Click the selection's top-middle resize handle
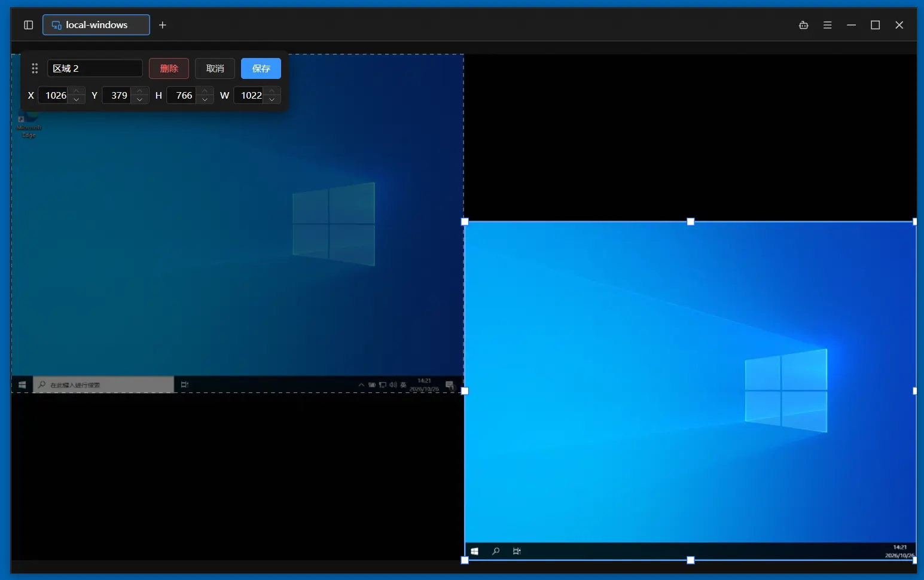 [691, 222]
